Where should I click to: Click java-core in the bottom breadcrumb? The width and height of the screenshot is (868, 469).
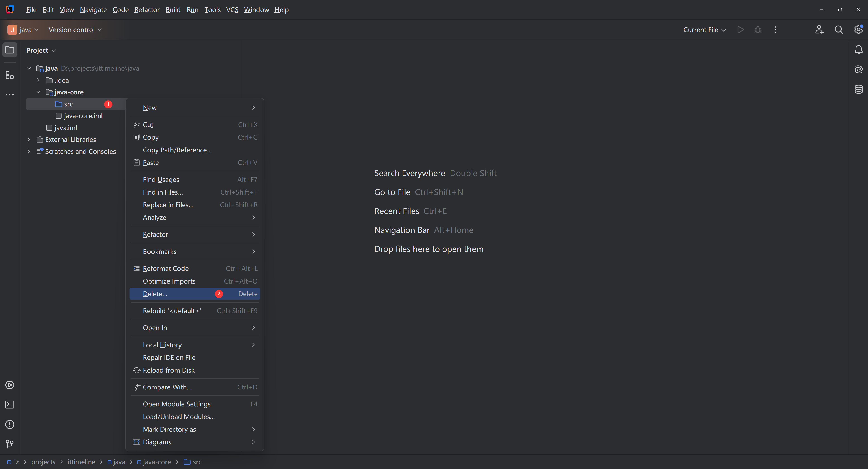tap(157, 462)
